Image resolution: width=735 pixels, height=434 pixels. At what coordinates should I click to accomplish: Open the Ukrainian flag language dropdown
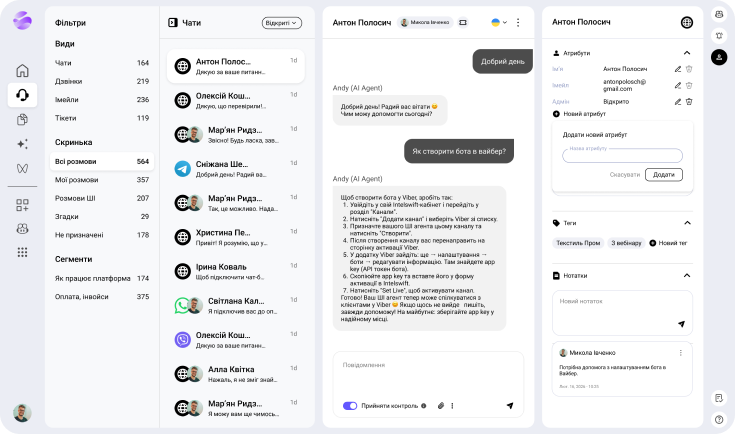pyautogui.click(x=498, y=22)
